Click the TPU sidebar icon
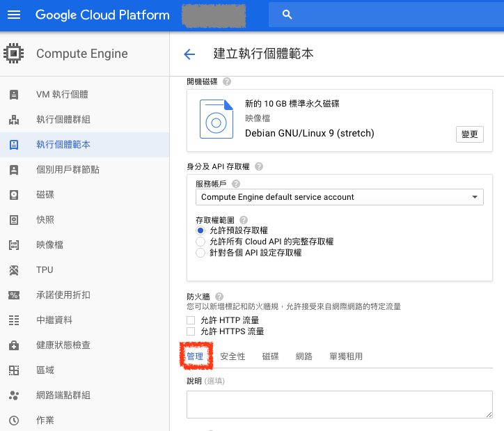504x431 pixels. 14,270
